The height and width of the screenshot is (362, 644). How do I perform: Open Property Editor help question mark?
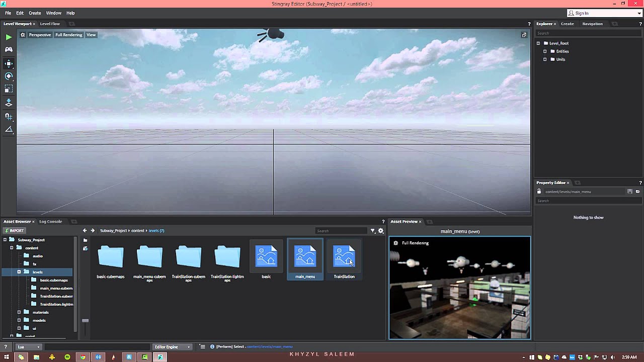pyautogui.click(x=640, y=183)
